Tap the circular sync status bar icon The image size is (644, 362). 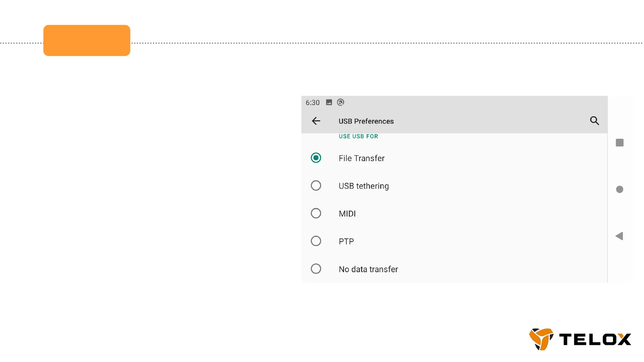(x=341, y=103)
